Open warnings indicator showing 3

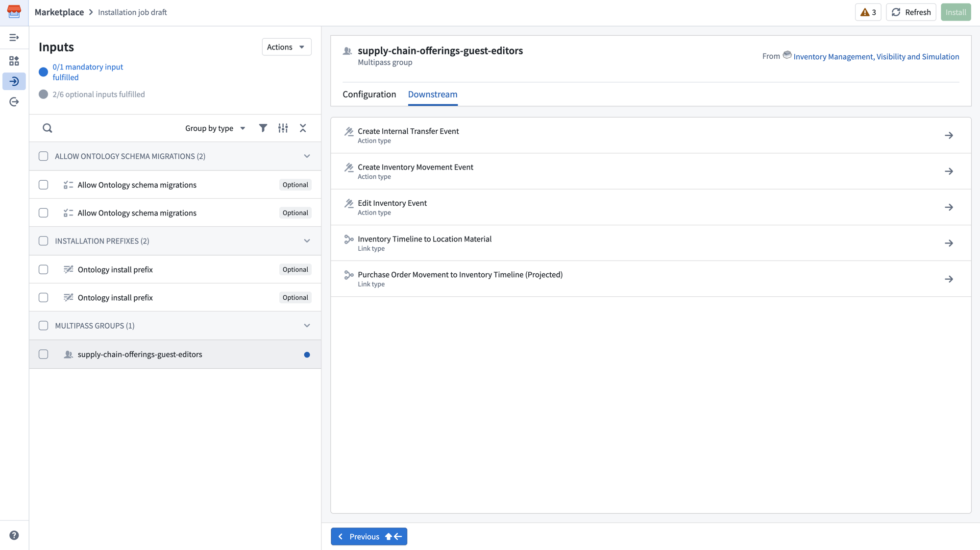click(868, 12)
